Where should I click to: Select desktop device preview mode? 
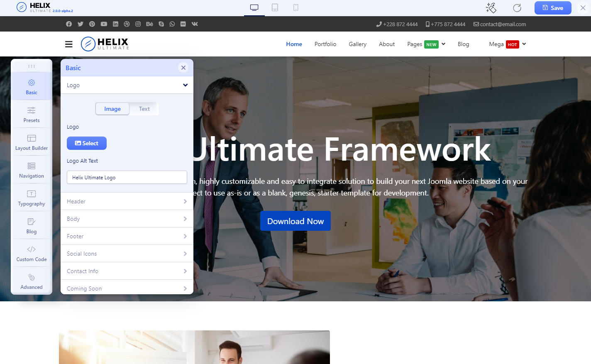pos(254,7)
